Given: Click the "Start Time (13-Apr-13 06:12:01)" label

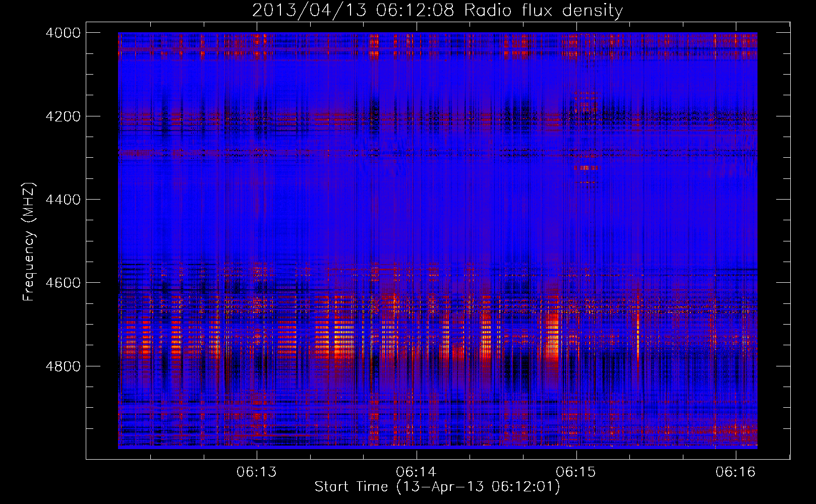Looking at the screenshot, I should pos(437,487).
